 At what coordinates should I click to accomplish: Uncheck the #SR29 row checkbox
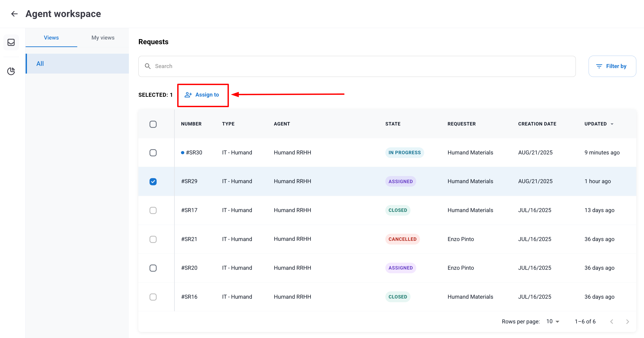pos(153,181)
